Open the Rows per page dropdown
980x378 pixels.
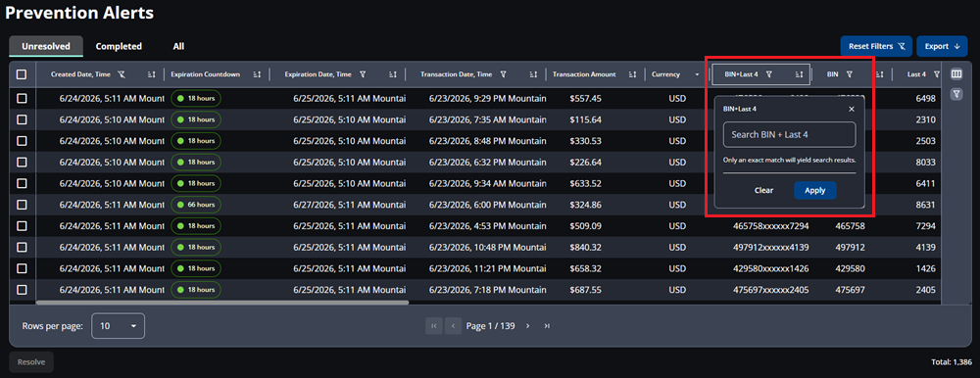coord(119,325)
